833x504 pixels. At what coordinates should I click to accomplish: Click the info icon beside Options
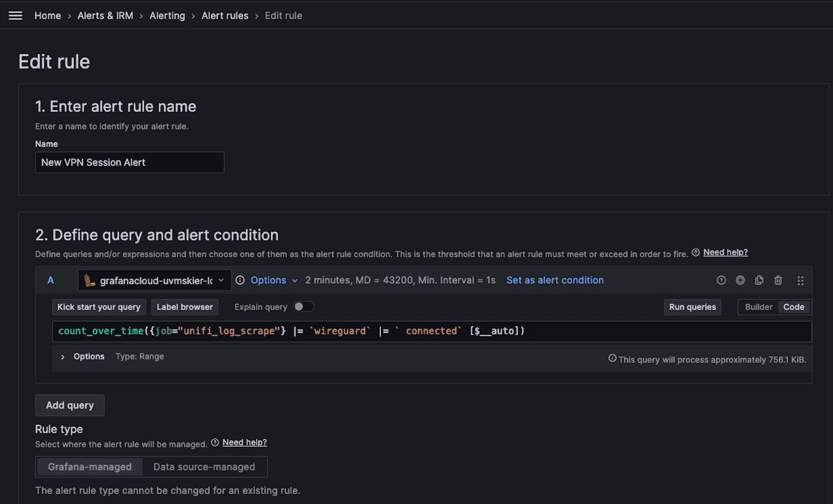coord(240,280)
